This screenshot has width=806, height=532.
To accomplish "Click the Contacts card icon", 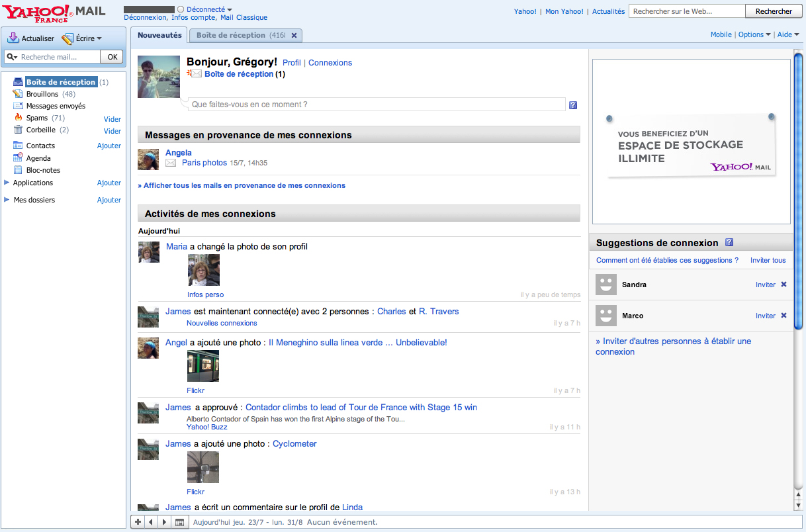I will pos(18,146).
